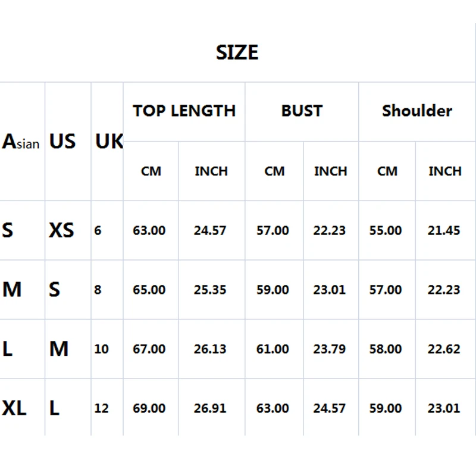
Task: Click bust 23.79 inch value
Action: [x=330, y=349]
